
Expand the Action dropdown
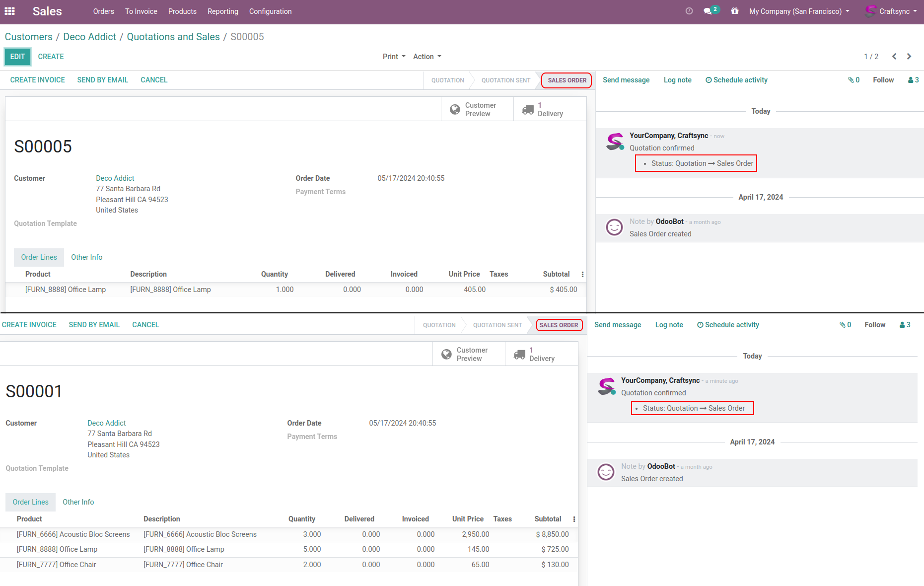(x=427, y=57)
